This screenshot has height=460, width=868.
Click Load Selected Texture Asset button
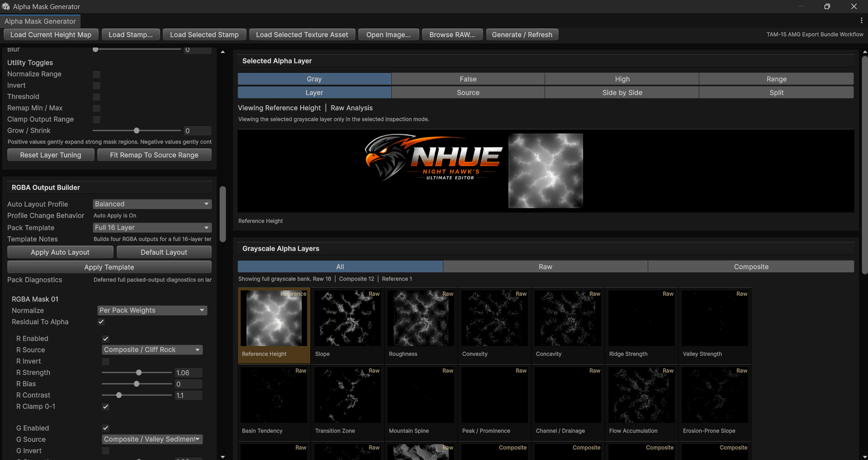302,35
